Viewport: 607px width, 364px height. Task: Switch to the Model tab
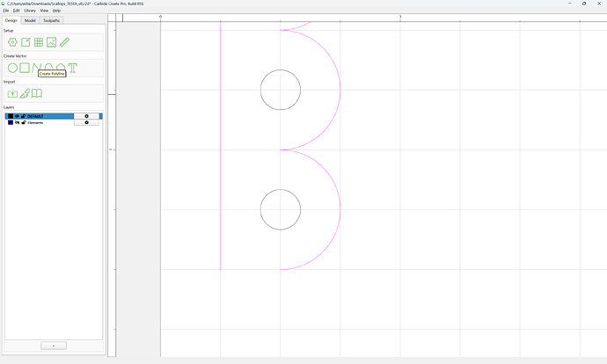pos(30,20)
